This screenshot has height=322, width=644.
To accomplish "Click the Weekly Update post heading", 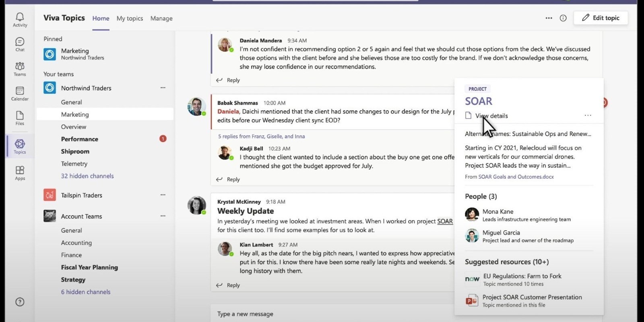I will click(246, 211).
